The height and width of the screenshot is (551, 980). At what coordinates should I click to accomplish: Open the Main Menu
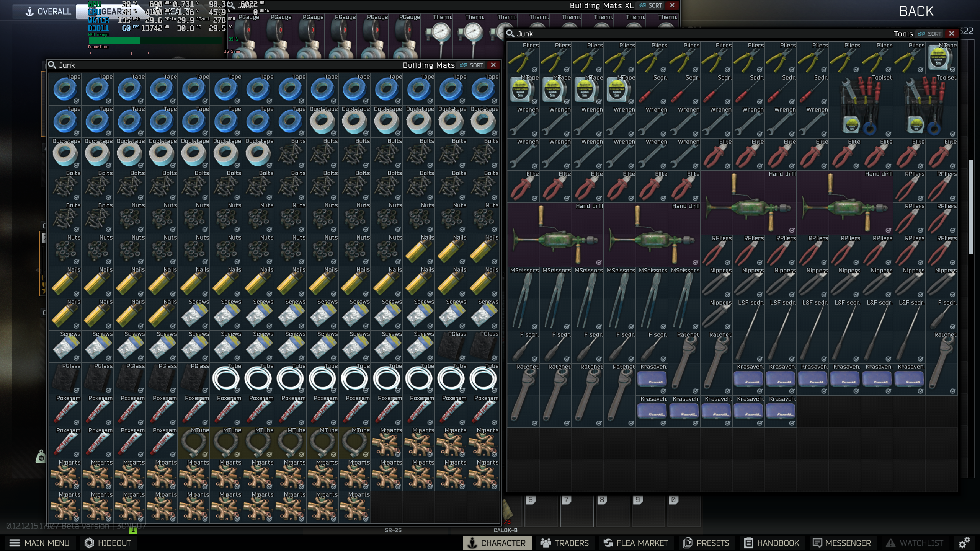[x=40, y=543]
